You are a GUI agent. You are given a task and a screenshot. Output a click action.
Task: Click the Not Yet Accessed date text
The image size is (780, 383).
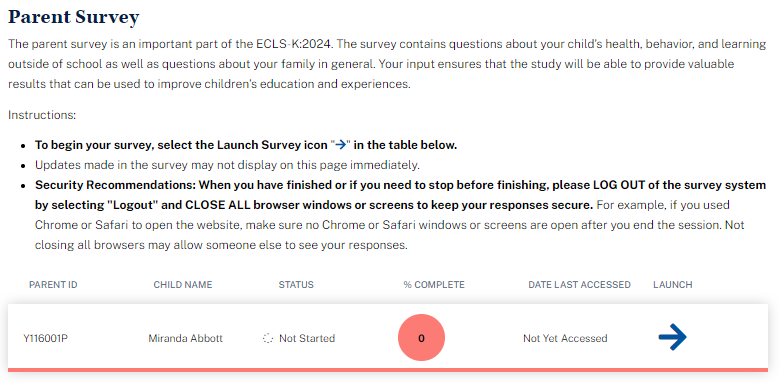point(565,338)
